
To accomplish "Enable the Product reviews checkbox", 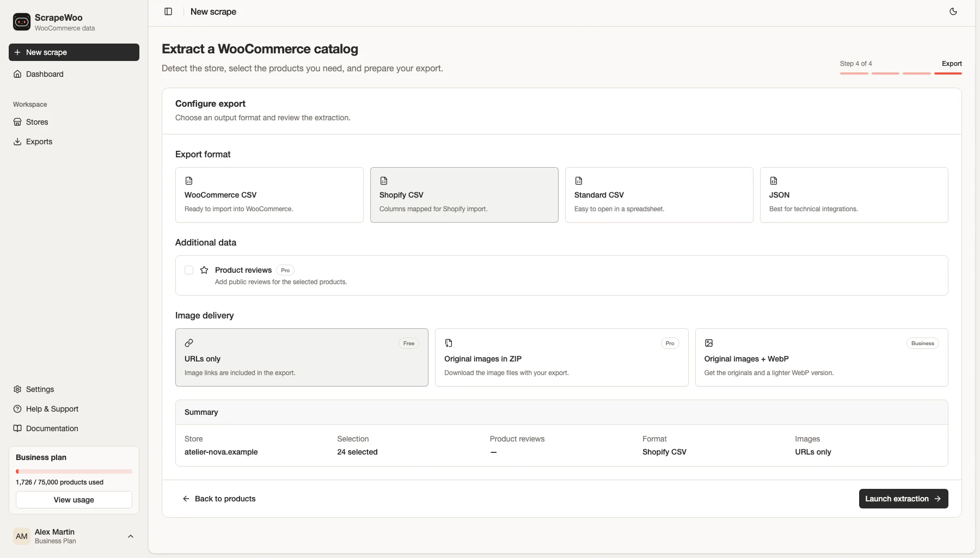I will tap(189, 270).
